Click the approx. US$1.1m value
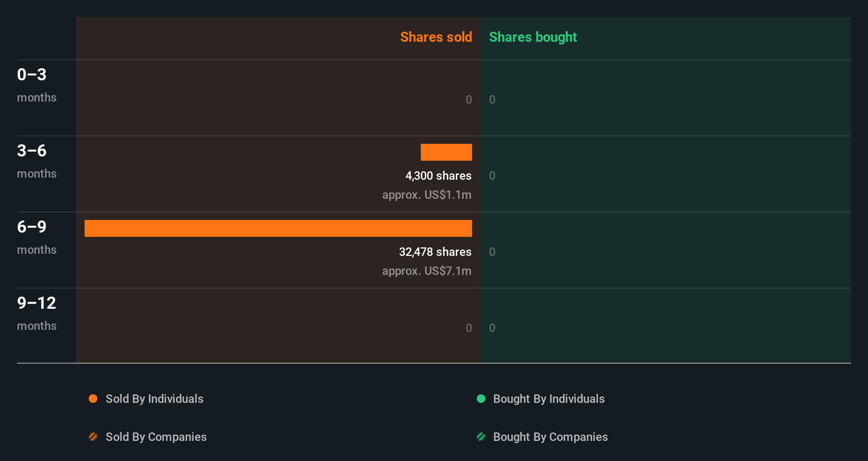 [427, 195]
